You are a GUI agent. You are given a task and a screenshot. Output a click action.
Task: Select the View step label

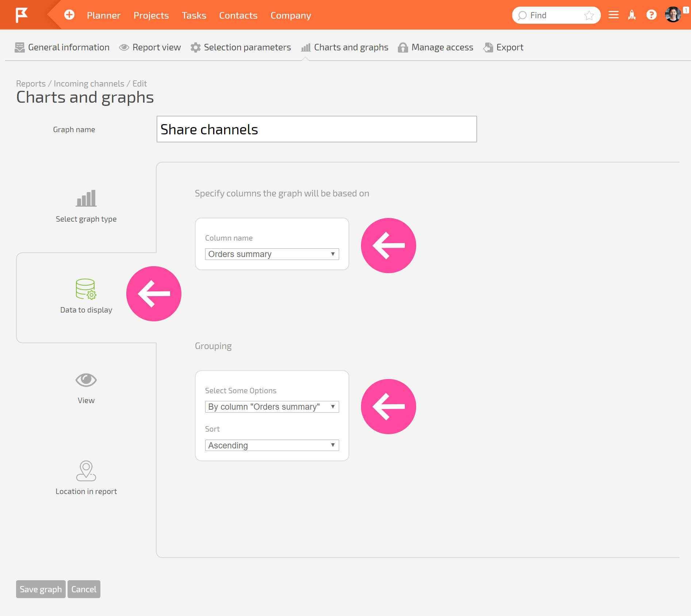tap(86, 401)
